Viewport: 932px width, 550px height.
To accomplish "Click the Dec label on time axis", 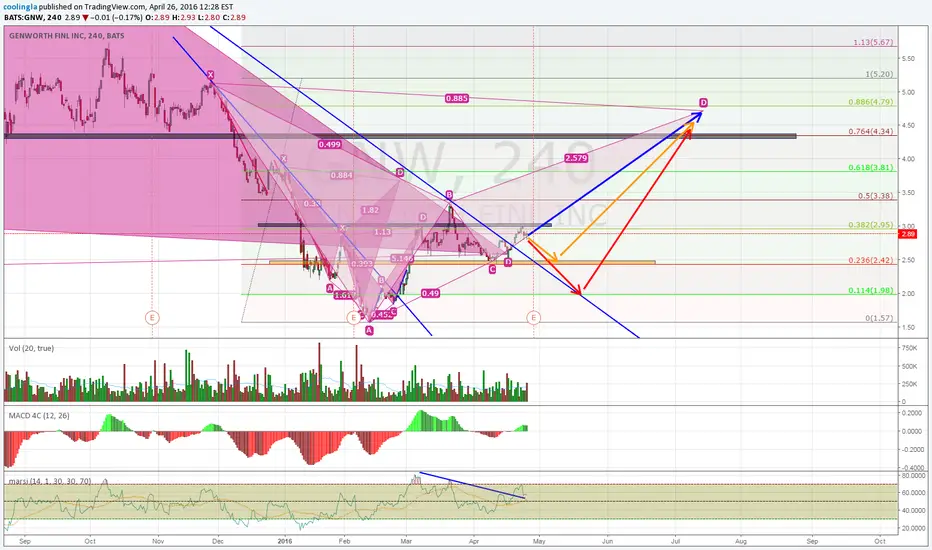I will [x=218, y=542].
